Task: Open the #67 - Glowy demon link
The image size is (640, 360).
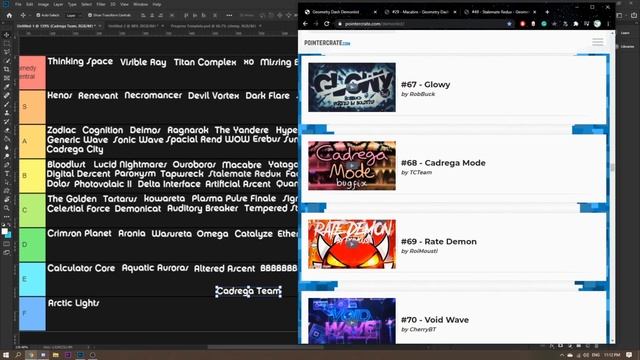Action: tap(425, 84)
